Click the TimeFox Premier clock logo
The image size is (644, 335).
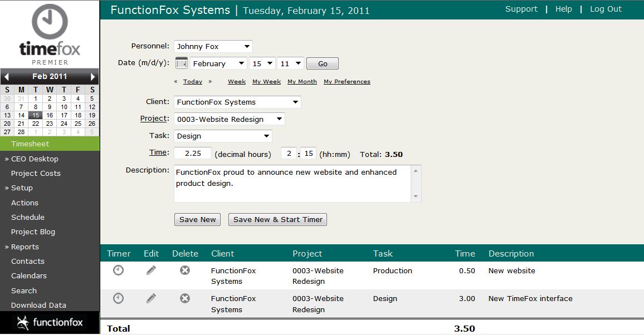pyautogui.click(x=50, y=35)
